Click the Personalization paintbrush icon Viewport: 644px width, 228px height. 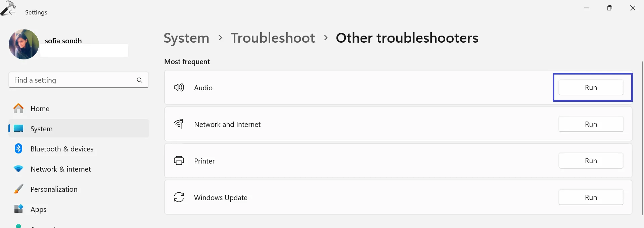[x=18, y=189]
